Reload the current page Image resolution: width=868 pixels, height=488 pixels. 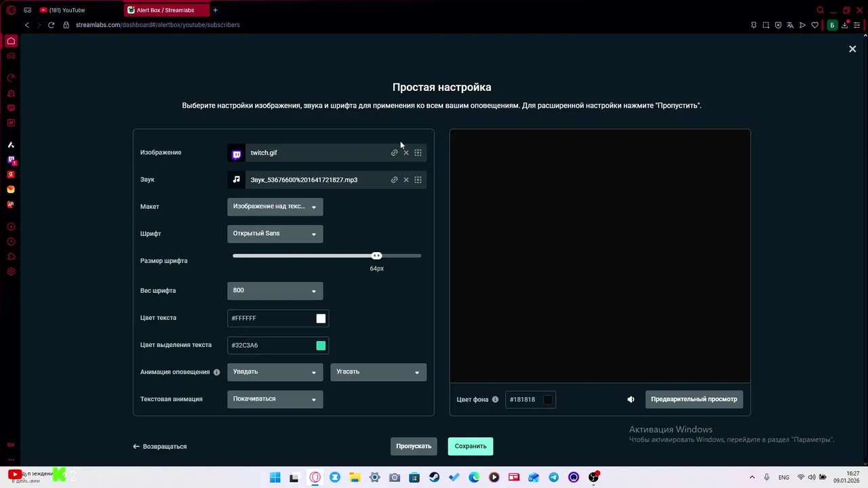tap(51, 25)
